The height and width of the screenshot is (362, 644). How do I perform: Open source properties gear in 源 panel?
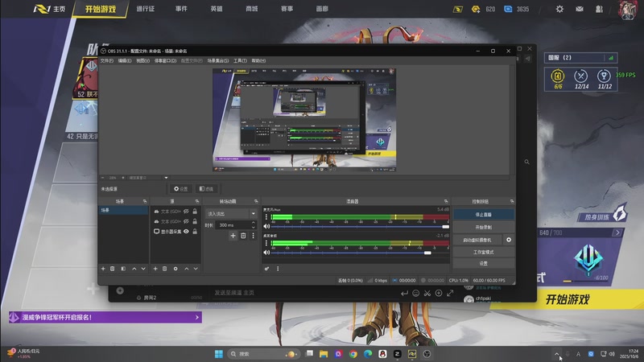click(175, 269)
